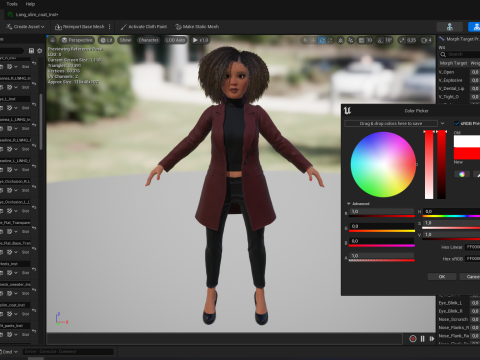Cycle the world/local coordinate system icon
The image size is (480, 360).
[340, 40]
